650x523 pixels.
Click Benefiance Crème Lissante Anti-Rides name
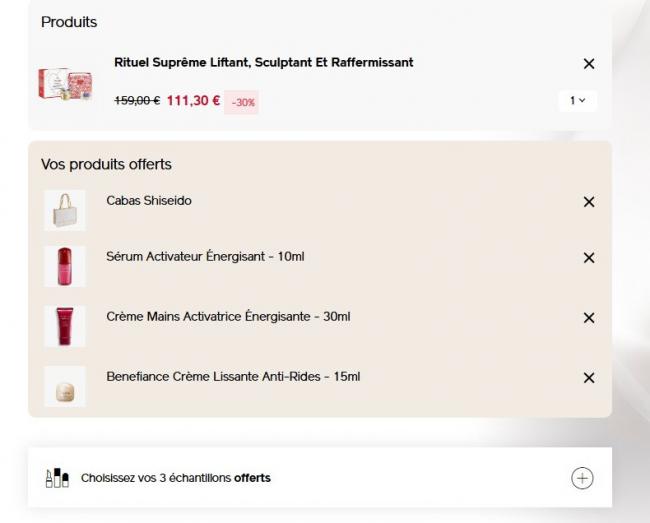tap(233, 377)
